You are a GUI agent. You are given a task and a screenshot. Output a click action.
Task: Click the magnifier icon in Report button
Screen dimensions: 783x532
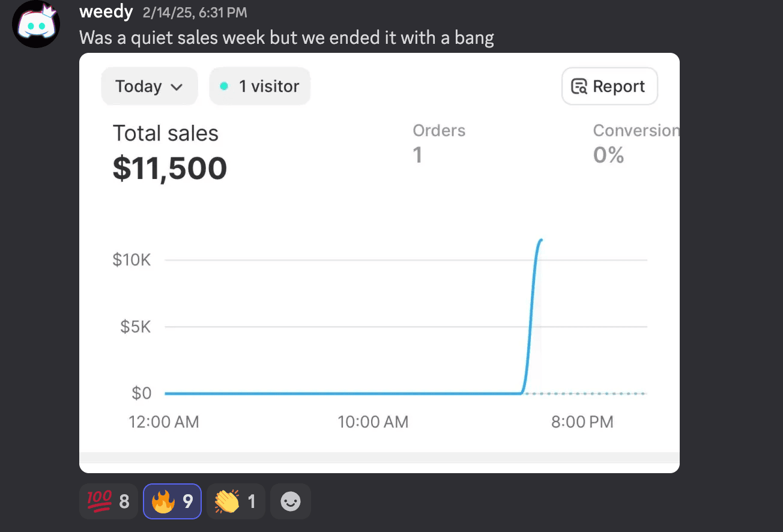click(x=579, y=86)
